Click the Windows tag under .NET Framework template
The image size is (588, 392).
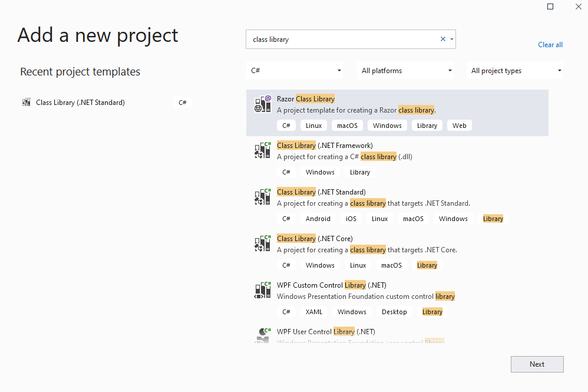[x=320, y=172]
